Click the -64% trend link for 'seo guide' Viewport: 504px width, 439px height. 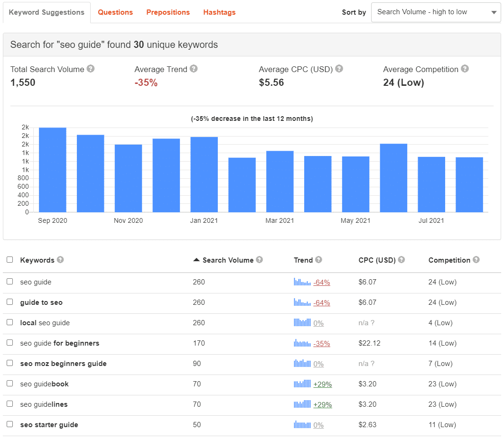322,283
